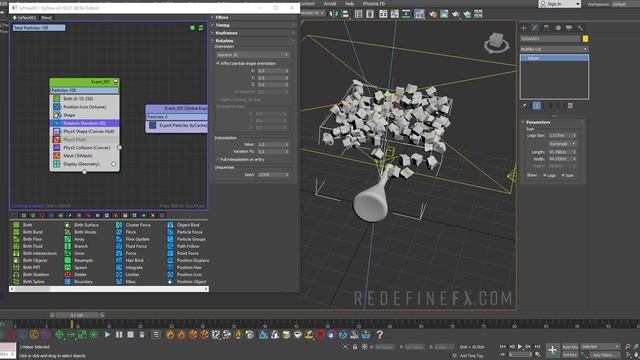Select the Fluid Force operator
Viewport: 640px width, 360px height.
(131, 246)
